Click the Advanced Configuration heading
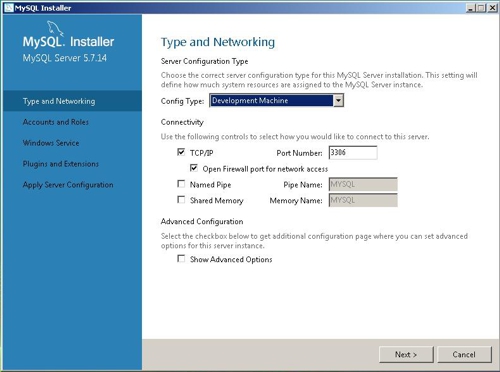This screenshot has width=500, height=372. tap(202, 222)
